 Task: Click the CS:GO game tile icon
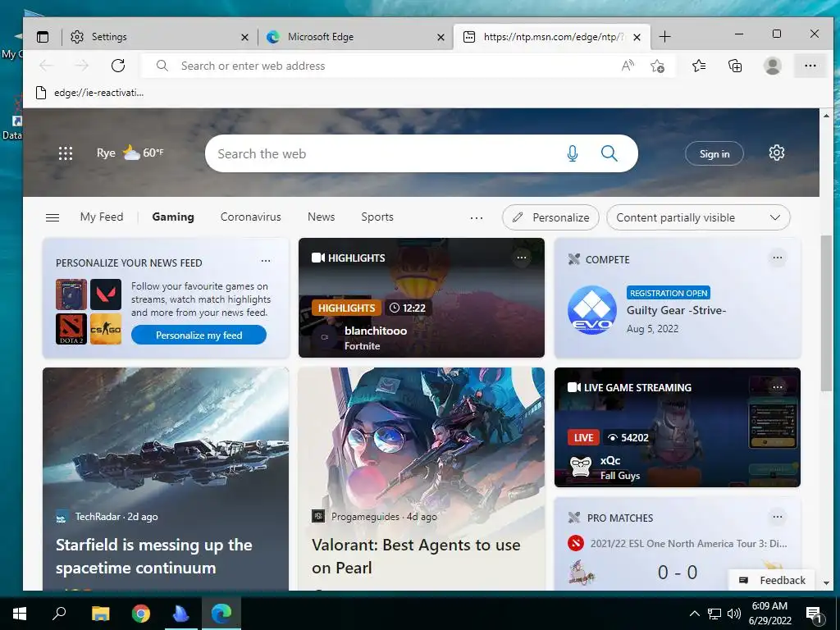click(x=106, y=328)
